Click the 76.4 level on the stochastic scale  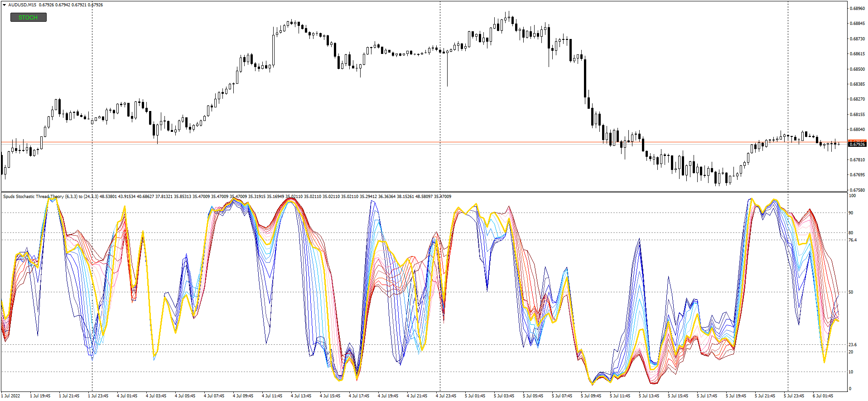(853, 240)
